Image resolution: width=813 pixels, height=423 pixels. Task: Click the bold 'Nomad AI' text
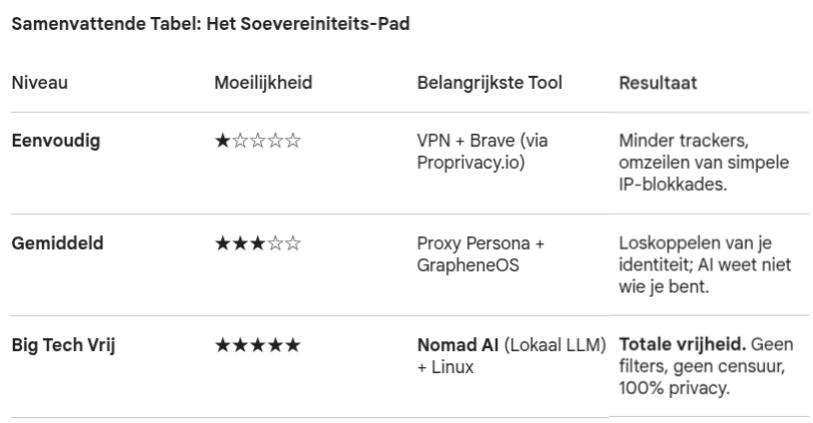coord(457,345)
